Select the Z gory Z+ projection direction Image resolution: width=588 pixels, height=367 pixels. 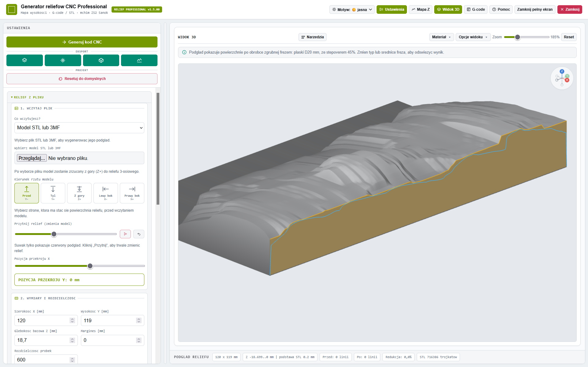pyautogui.click(x=79, y=193)
